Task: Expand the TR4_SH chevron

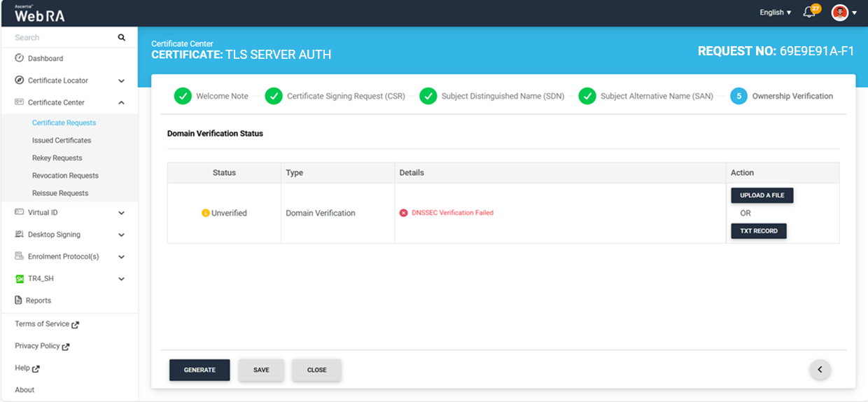Action: point(121,279)
